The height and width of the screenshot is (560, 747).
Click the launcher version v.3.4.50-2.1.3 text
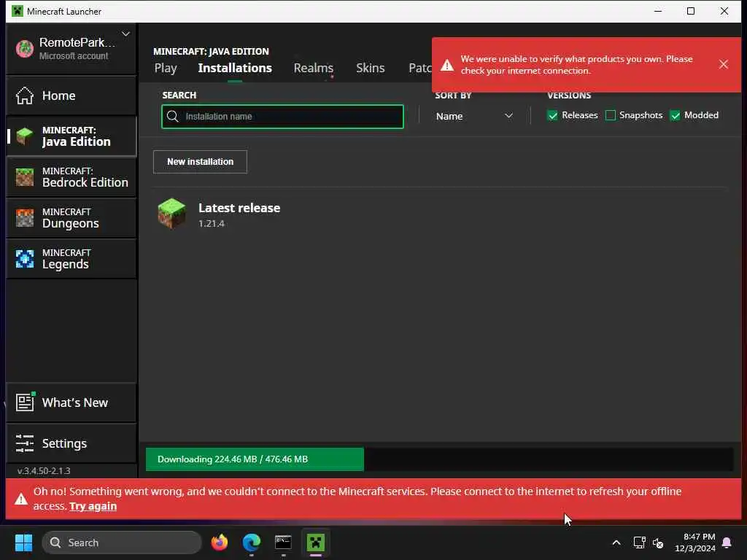(x=44, y=471)
